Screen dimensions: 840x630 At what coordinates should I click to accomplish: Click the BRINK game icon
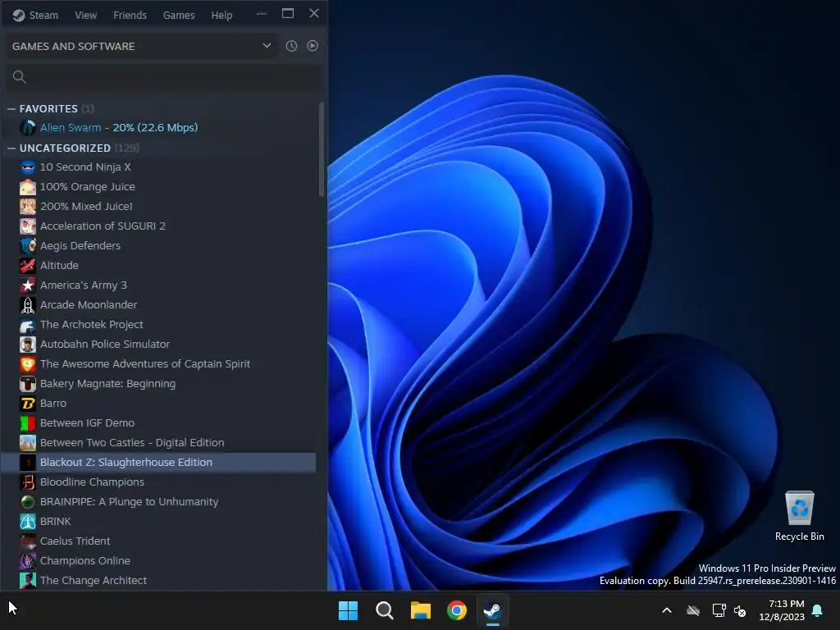(x=28, y=522)
